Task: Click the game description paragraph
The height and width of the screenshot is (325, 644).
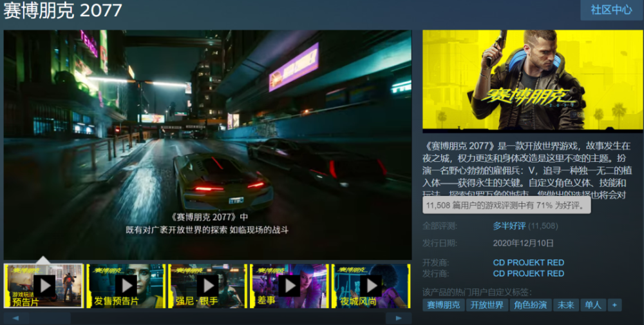Action: tap(527, 170)
